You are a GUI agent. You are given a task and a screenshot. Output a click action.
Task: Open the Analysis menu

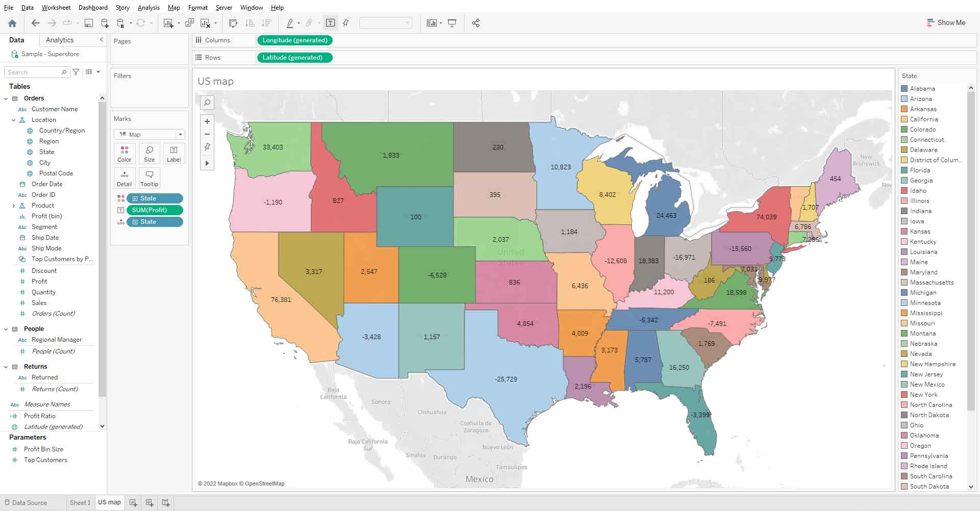coord(148,7)
